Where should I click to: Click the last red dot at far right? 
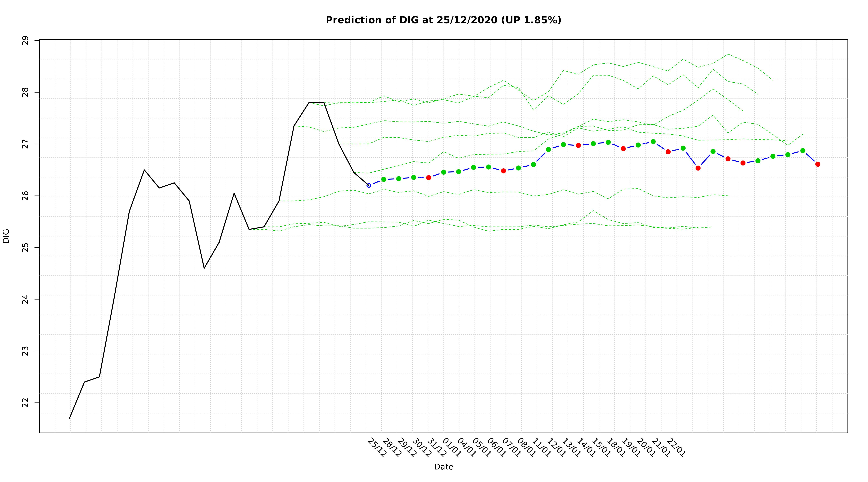click(818, 164)
